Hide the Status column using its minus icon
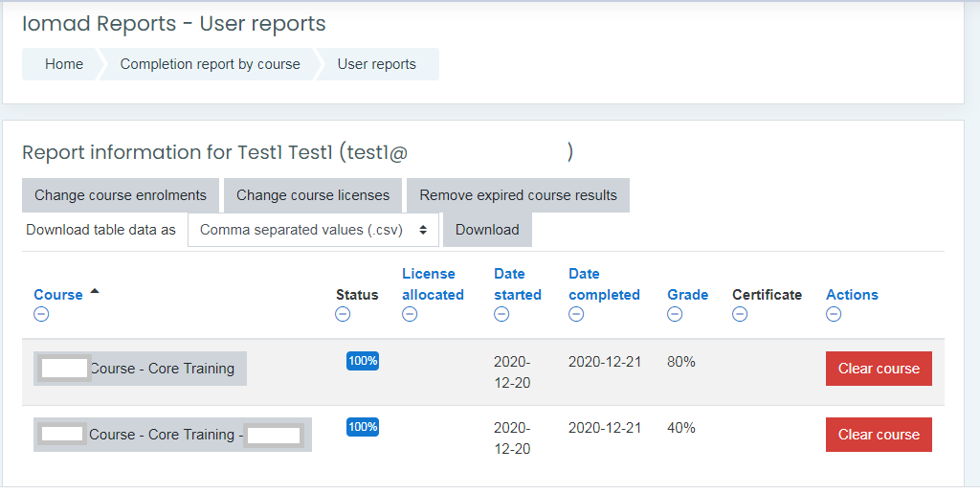The width and height of the screenshot is (980, 494). pos(343,315)
